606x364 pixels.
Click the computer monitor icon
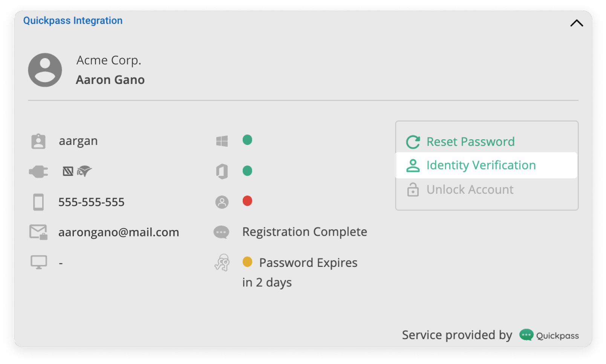point(38,262)
